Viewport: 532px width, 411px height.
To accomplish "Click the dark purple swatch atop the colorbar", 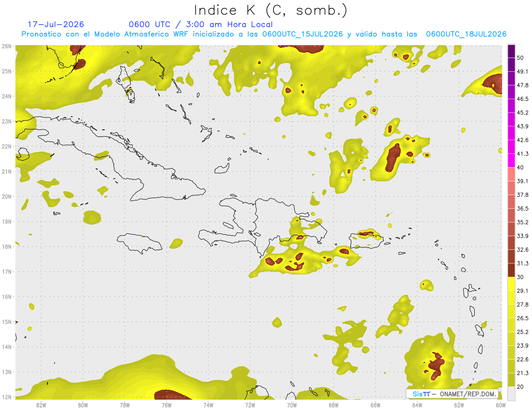I will [511, 50].
